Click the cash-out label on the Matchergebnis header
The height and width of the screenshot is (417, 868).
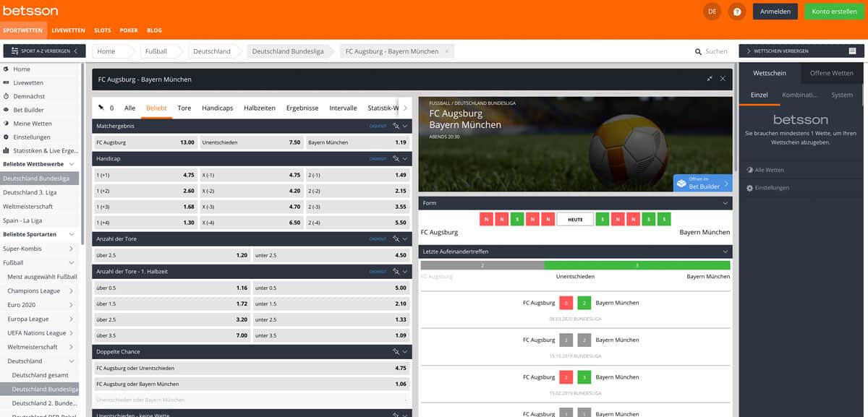point(378,126)
